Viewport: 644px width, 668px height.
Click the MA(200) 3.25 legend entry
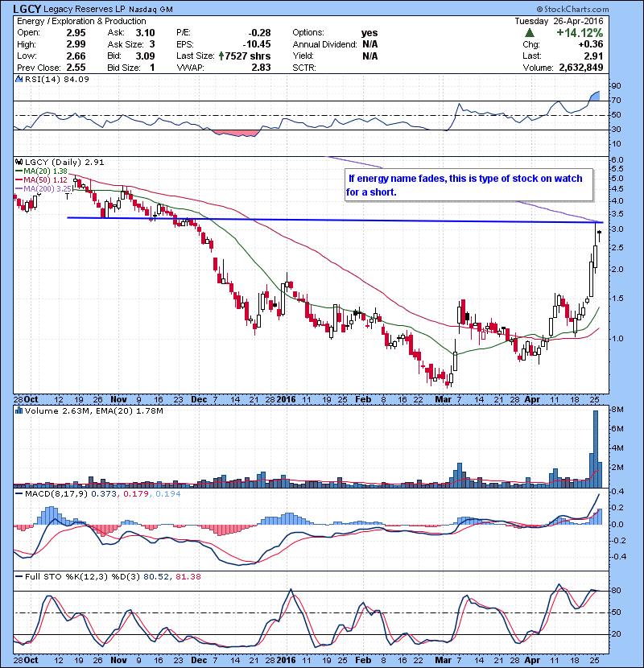click(44, 188)
